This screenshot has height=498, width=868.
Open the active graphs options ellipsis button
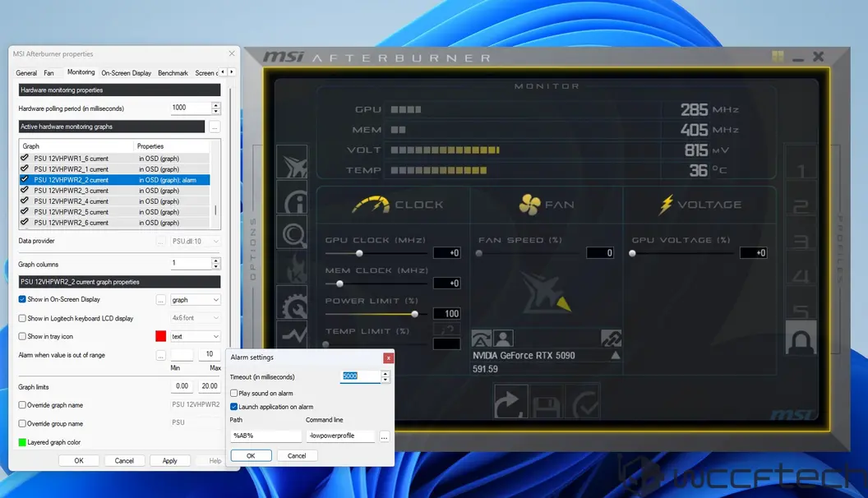215,127
